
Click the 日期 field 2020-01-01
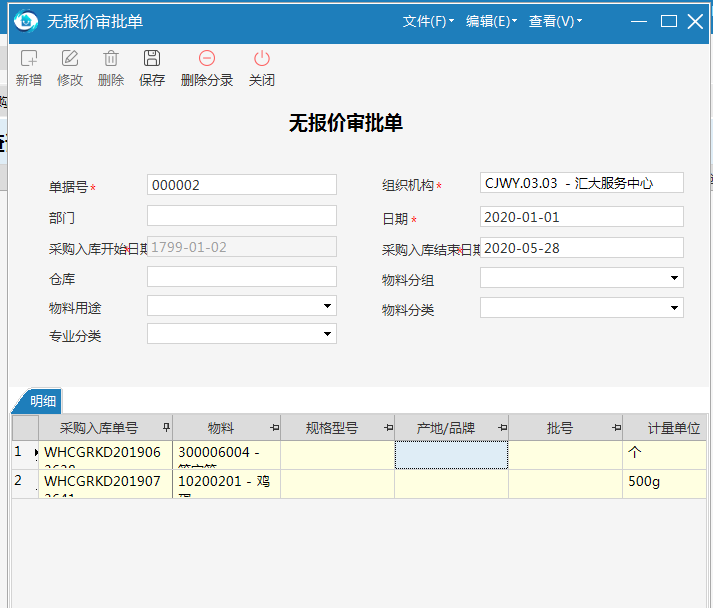tap(582, 217)
